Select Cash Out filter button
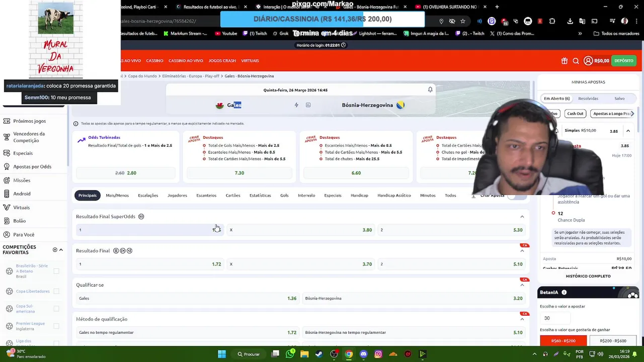 point(575,114)
